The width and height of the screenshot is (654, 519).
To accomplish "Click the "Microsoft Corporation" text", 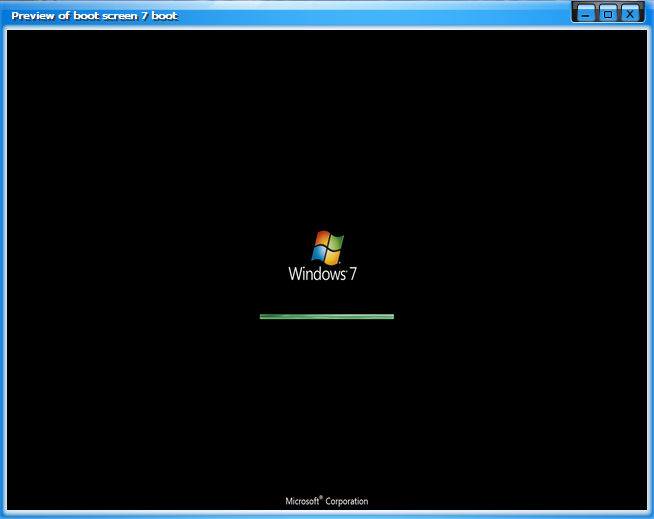I will pos(327,501).
